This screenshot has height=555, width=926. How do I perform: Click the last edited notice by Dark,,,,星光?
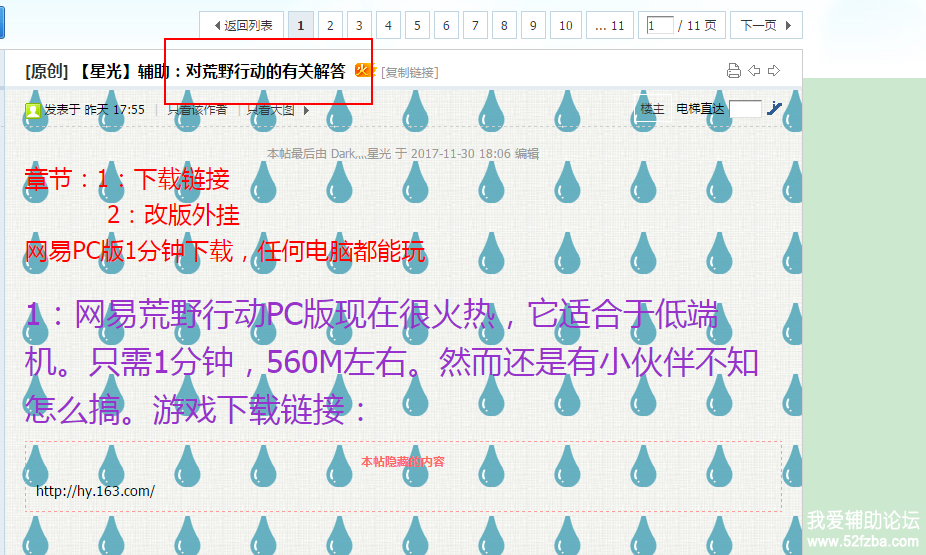pyautogui.click(x=403, y=154)
